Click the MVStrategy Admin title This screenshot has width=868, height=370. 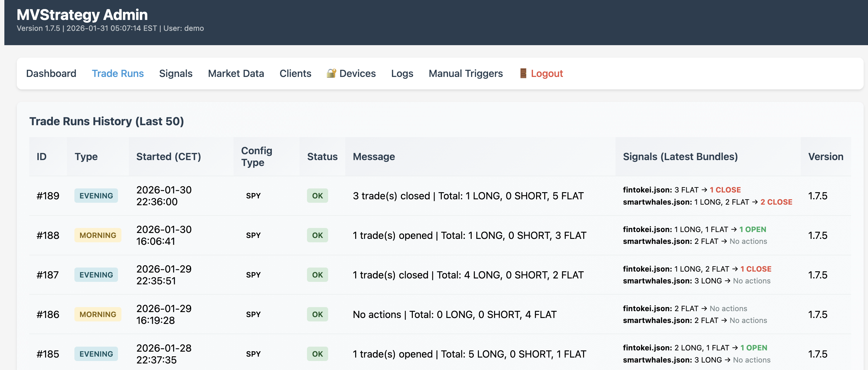(82, 15)
